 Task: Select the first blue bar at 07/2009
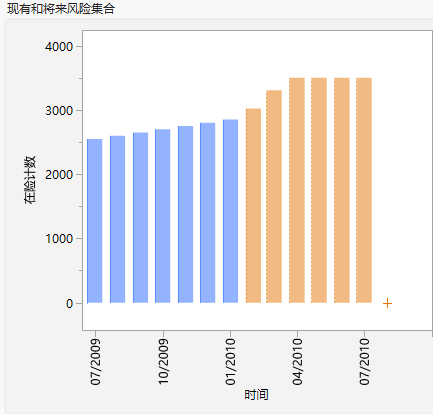point(95,221)
